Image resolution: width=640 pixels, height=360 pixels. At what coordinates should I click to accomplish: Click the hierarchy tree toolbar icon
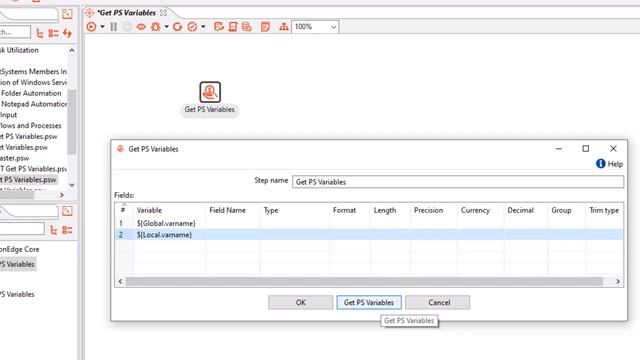[x=284, y=27]
